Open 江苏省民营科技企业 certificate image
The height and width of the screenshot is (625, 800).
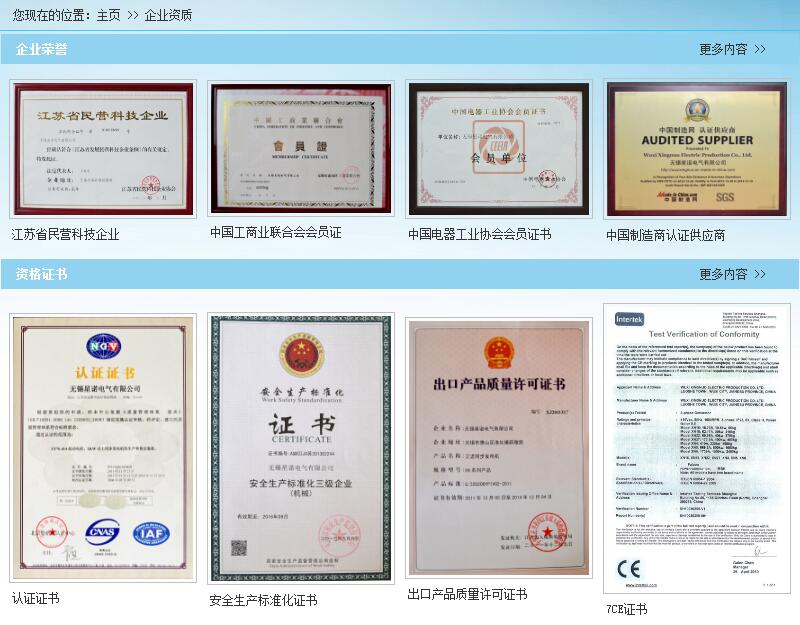tap(104, 149)
